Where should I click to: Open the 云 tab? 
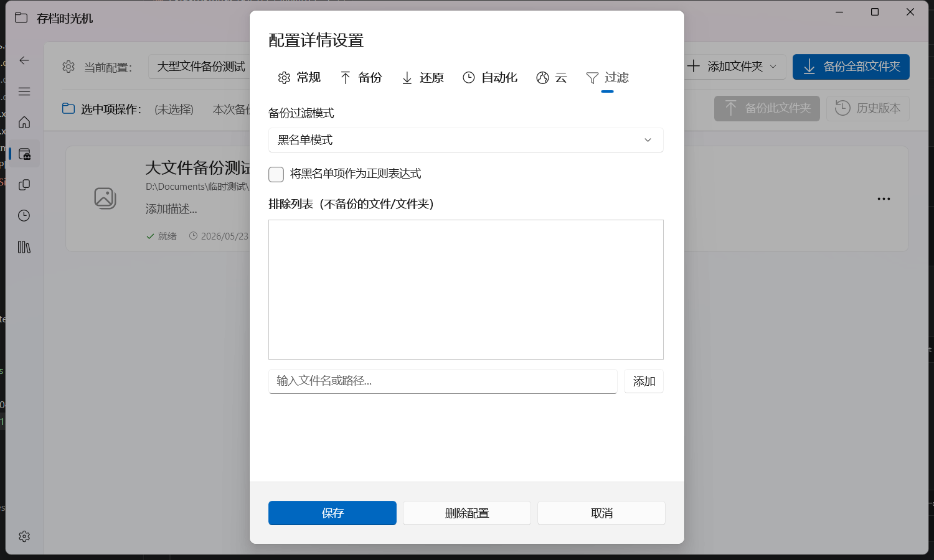552,78
